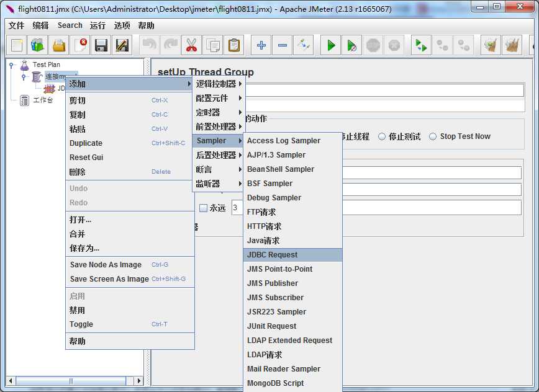Screen dimensions: 539x392
Task: Expand the 逻辑控制器 submenu
Action: [219, 84]
